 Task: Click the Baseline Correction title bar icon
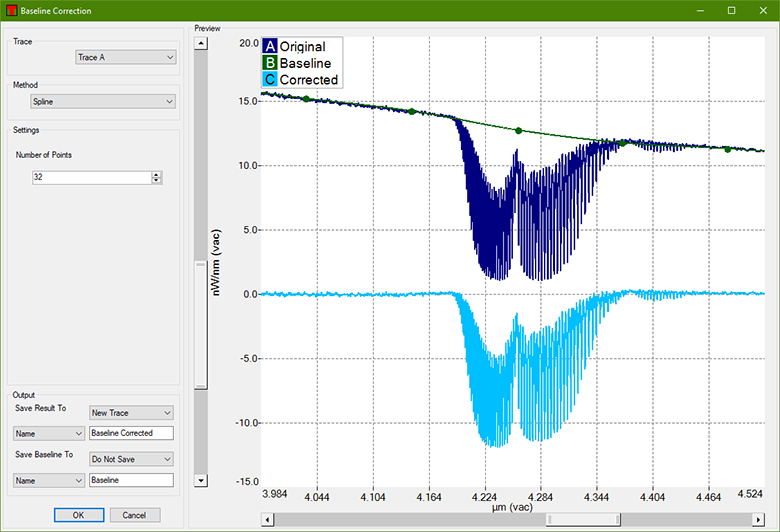point(11,10)
